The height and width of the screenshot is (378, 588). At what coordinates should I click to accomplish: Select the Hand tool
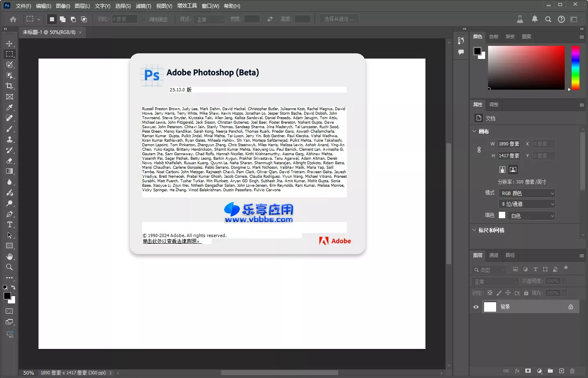tap(9, 256)
